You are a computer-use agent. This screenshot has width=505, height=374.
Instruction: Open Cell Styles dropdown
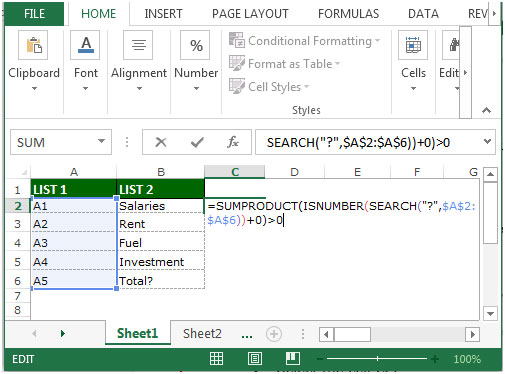pos(306,86)
